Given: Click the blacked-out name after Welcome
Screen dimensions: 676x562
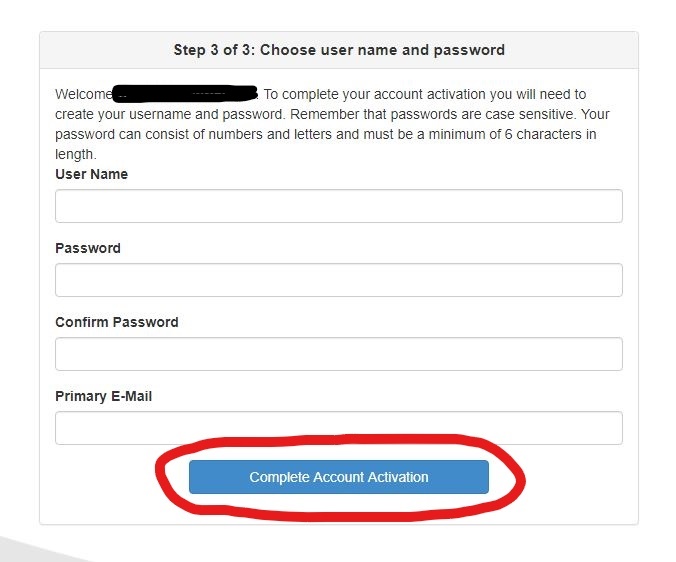Looking at the screenshot, I should pyautogui.click(x=185, y=94).
